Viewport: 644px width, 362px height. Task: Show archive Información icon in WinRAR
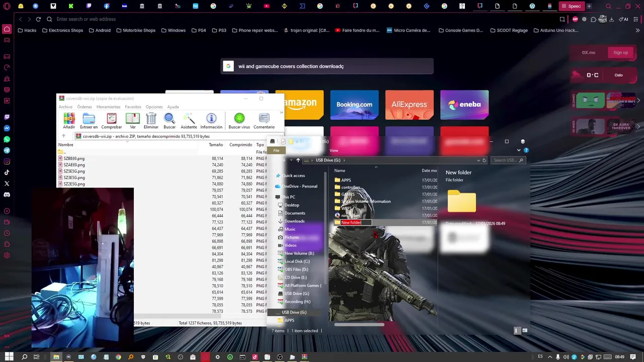tap(211, 121)
